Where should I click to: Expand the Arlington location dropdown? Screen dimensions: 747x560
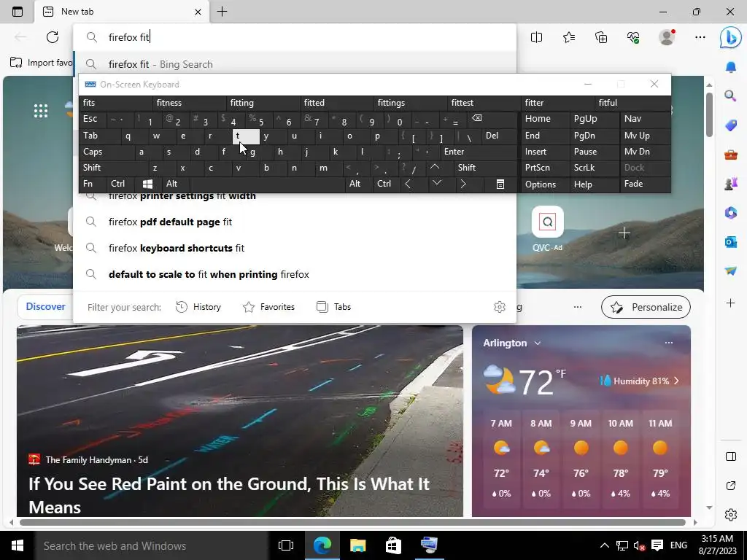(538, 343)
